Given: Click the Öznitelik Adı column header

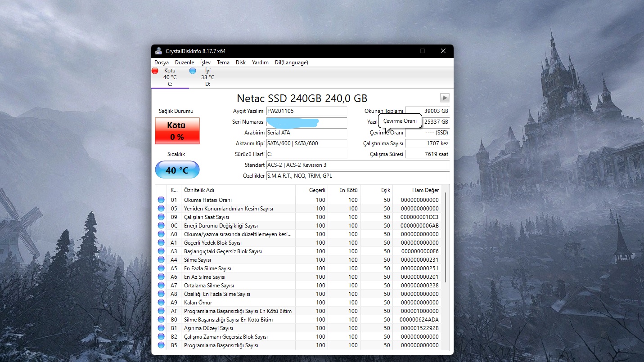Looking at the screenshot, I should click(x=238, y=190).
